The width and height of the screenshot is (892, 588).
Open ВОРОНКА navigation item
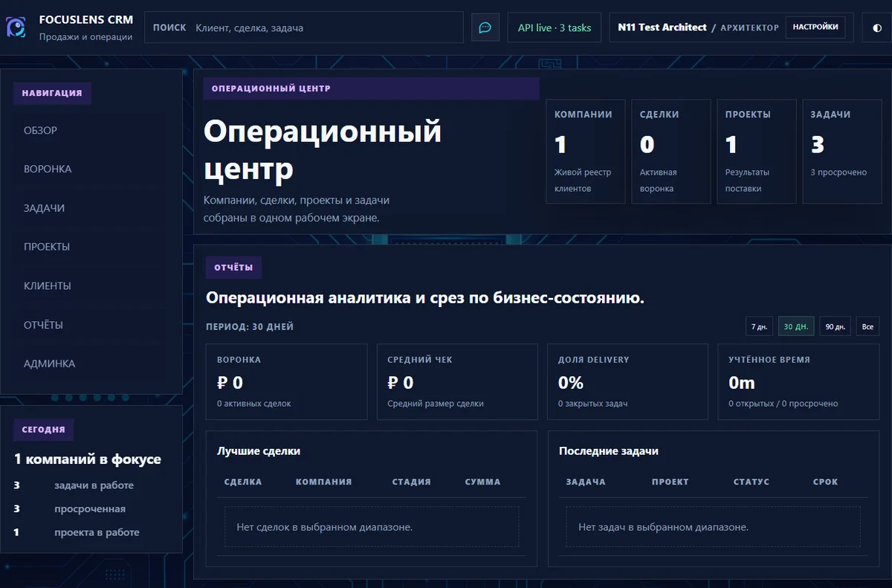point(48,169)
